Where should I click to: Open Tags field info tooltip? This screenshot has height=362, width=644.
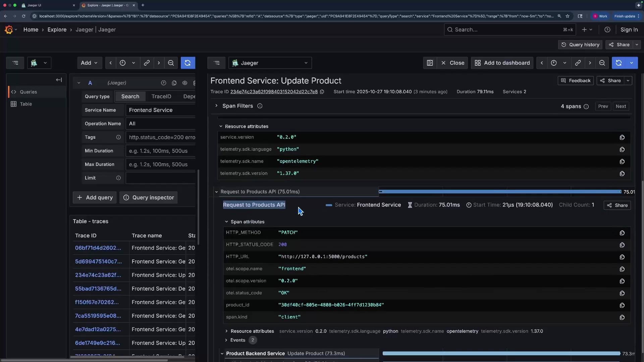pyautogui.click(x=118, y=137)
